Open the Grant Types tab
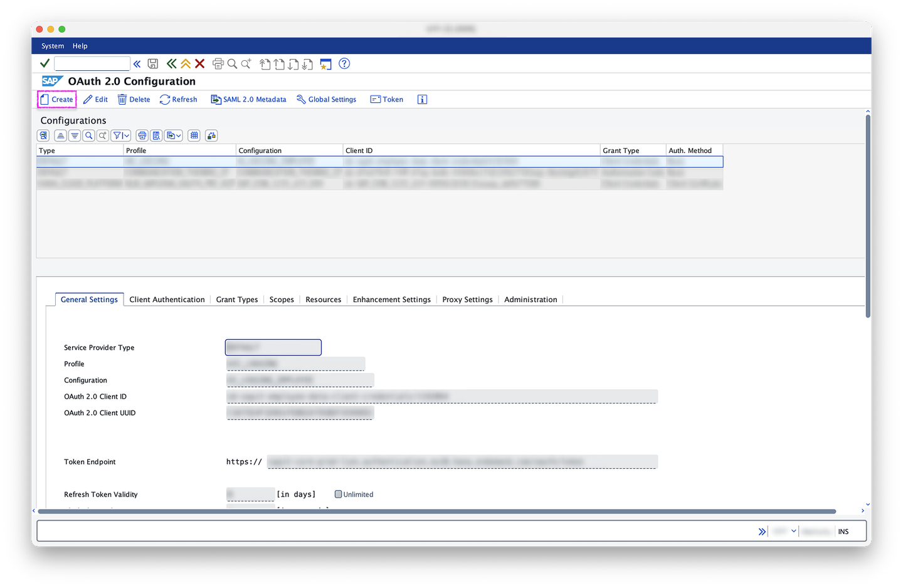The height and width of the screenshot is (588, 903). click(x=237, y=300)
